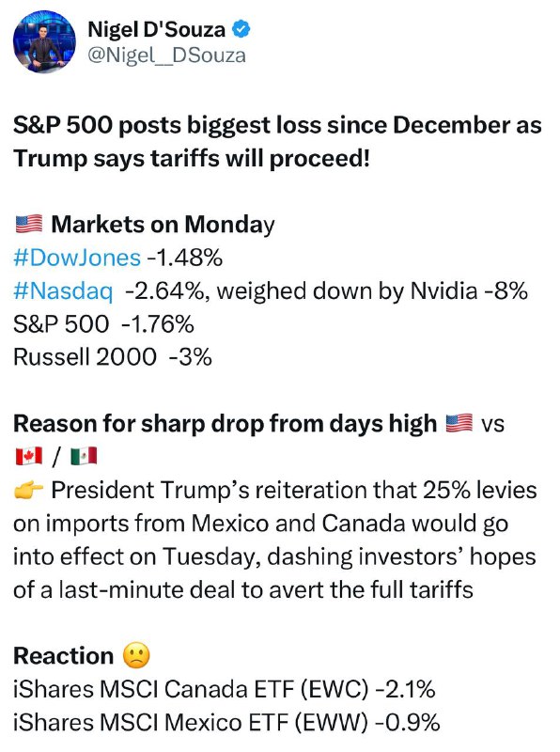Image resolution: width=560 pixels, height=752 pixels.
Task: Click the iShares MSCI Canada ETF line
Action: click(x=224, y=690)
